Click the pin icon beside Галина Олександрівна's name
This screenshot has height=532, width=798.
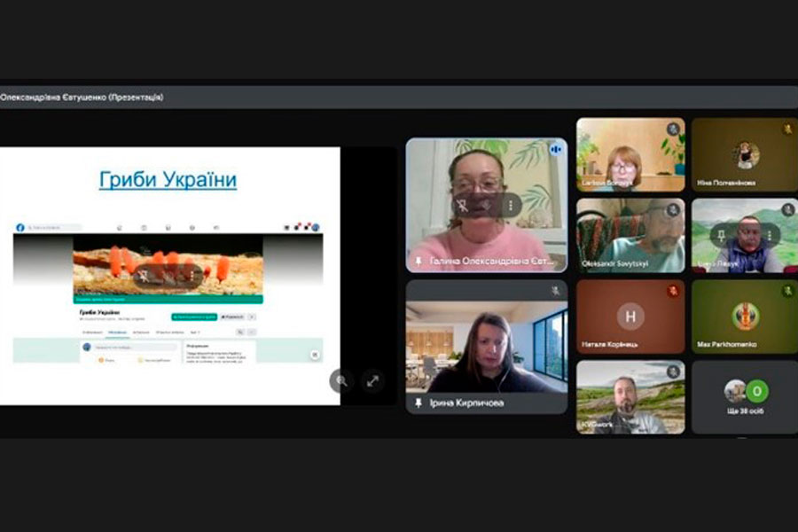click(x=419, y=262)
